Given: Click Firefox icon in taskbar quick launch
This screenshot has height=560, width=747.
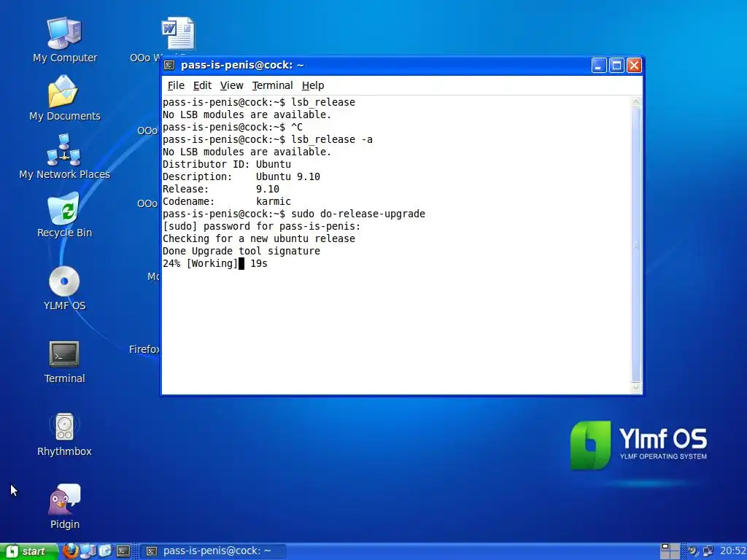Looking at the screenshot, I should [70, 551].
